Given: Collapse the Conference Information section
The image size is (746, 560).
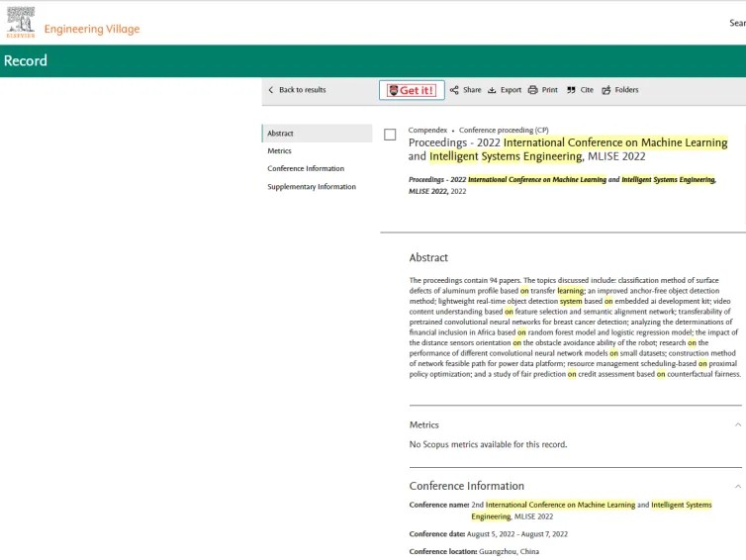Looking at the screenshot, I should point(738,486).
